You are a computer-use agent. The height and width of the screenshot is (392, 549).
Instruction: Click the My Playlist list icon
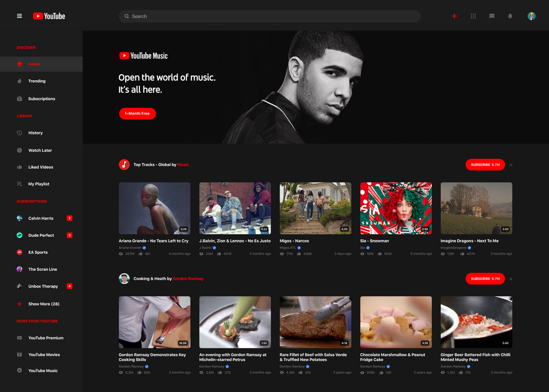20,184
